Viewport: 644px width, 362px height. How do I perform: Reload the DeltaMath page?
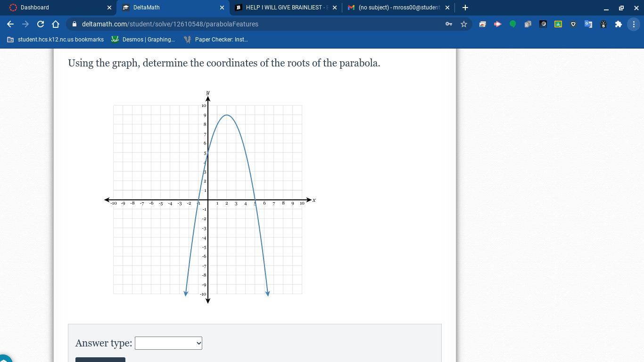[x=41, y=24]
